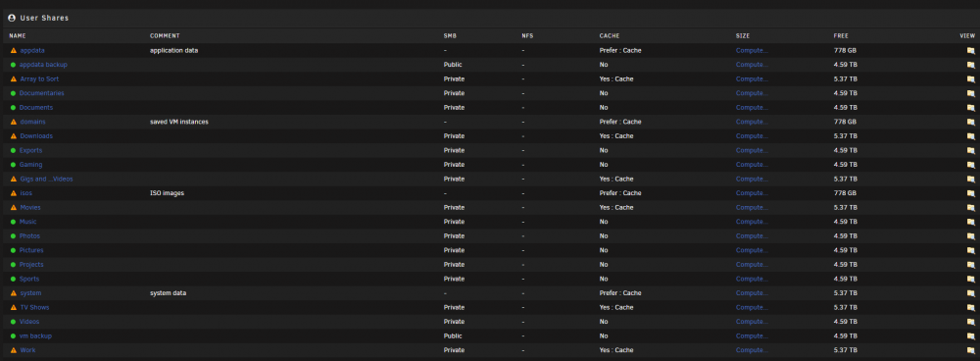Click the FREE column header

[x=841, y=36]
